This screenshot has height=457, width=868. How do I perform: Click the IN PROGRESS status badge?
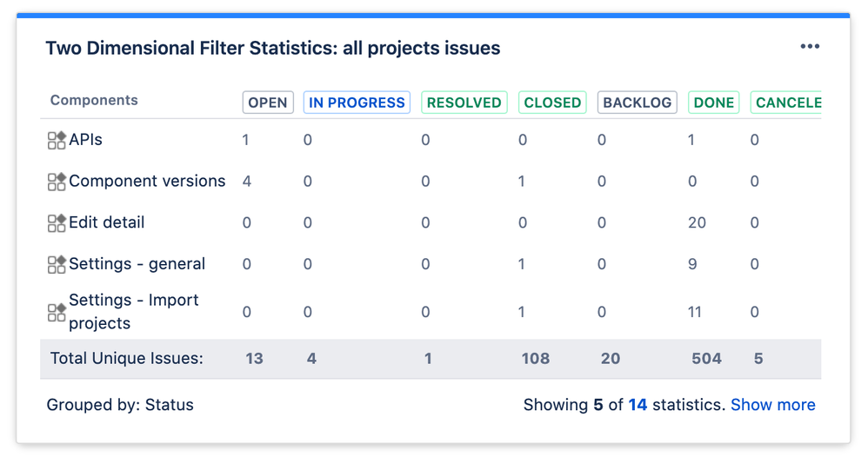(357, 103)
